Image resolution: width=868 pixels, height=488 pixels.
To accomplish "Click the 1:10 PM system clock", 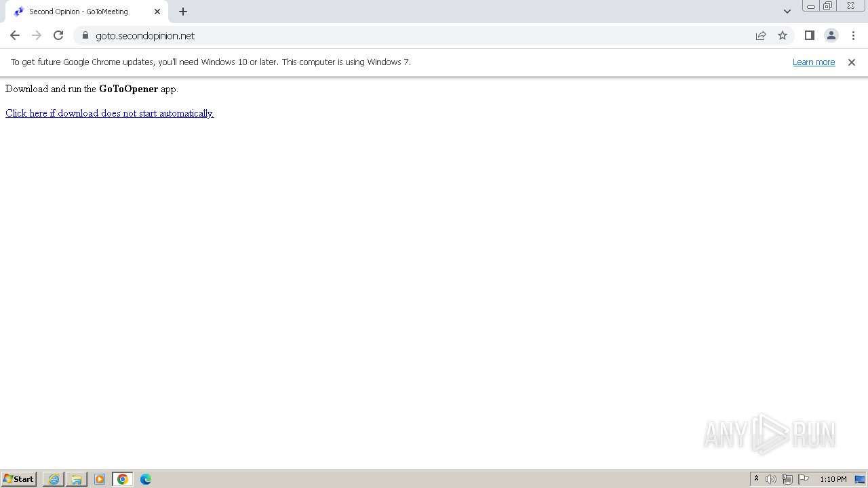I will (x=833, y=479).
